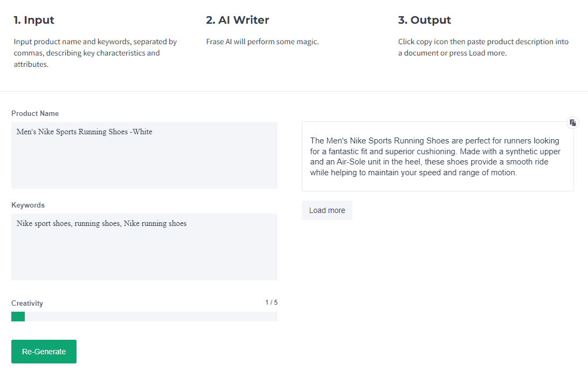Click the '1 / 5' creativity value
This screenshot has width=588, height=371.
(x=272, y=303)
